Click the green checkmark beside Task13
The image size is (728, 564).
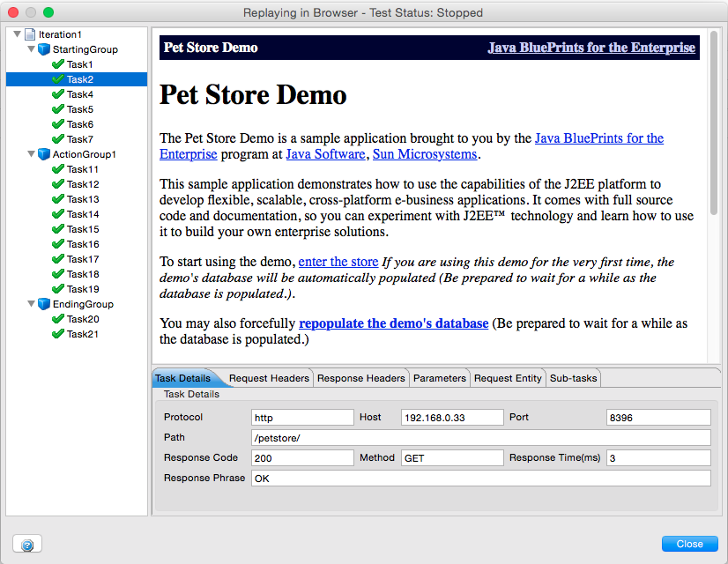[x=58, y=198]
